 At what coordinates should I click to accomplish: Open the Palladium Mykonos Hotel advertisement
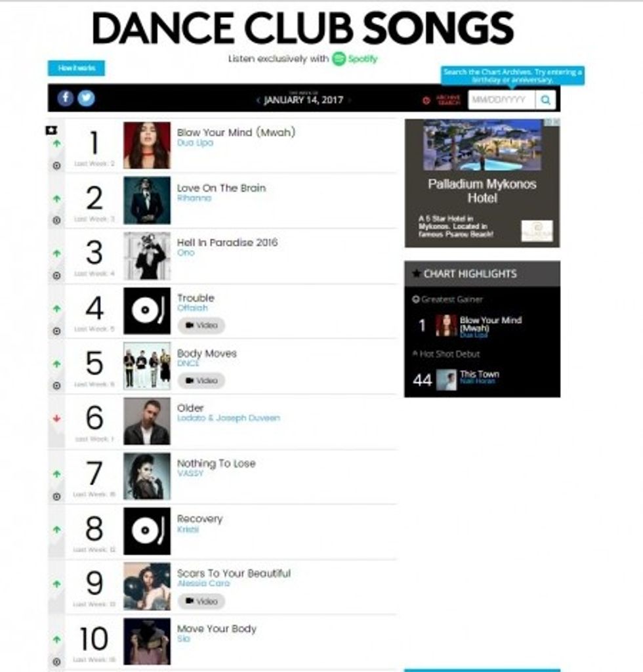pos(482,183)
